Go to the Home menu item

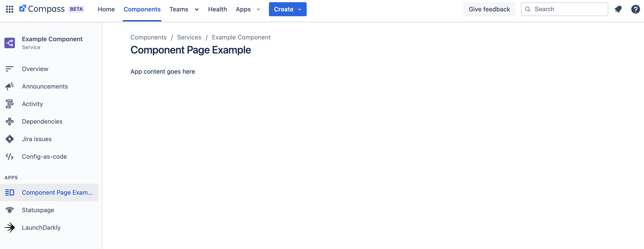[x=106, y=9]
